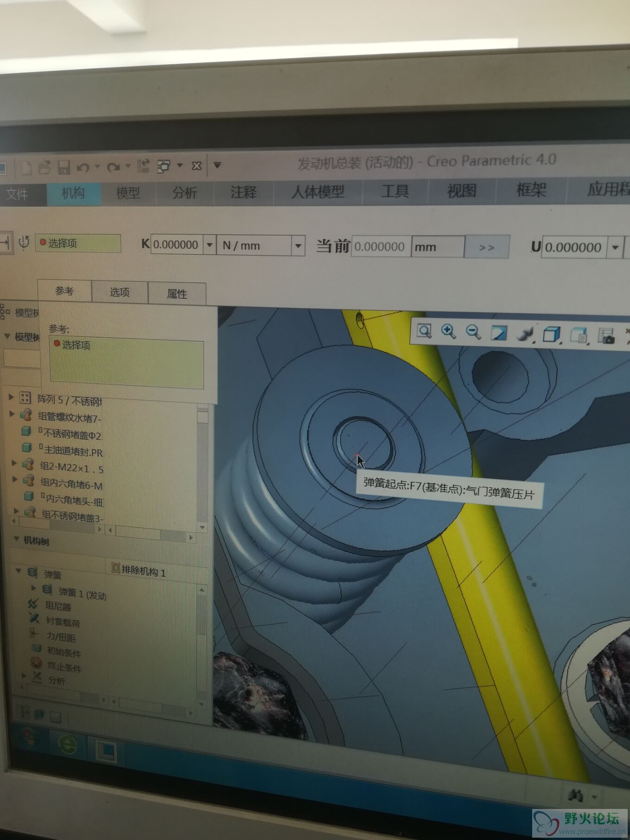
Task: Select the 力/扭距 force item
Action: 61,637
